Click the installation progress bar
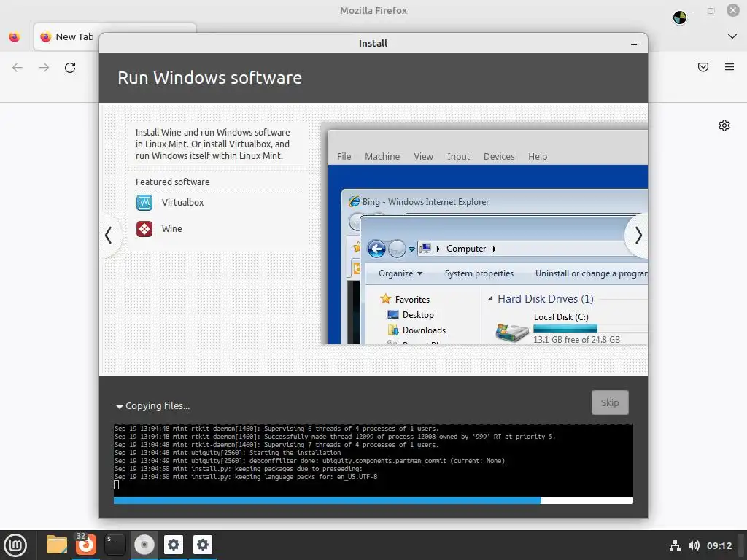Screen dimensions: 747x560 click(x=373, y=500)
